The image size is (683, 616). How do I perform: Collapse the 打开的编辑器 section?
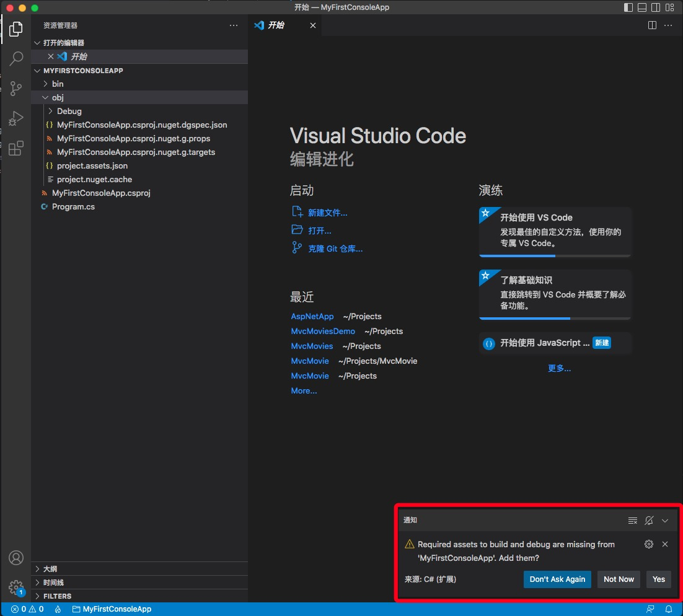tap(139, 43)
